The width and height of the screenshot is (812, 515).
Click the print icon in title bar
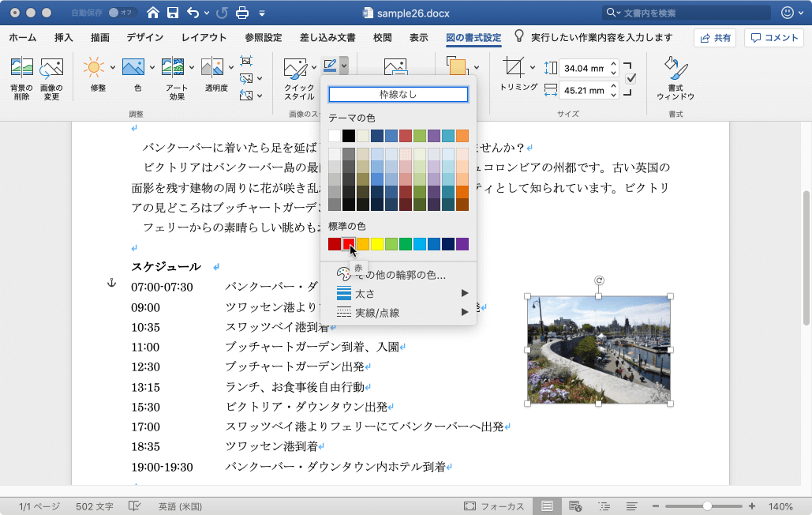point(242,13)
